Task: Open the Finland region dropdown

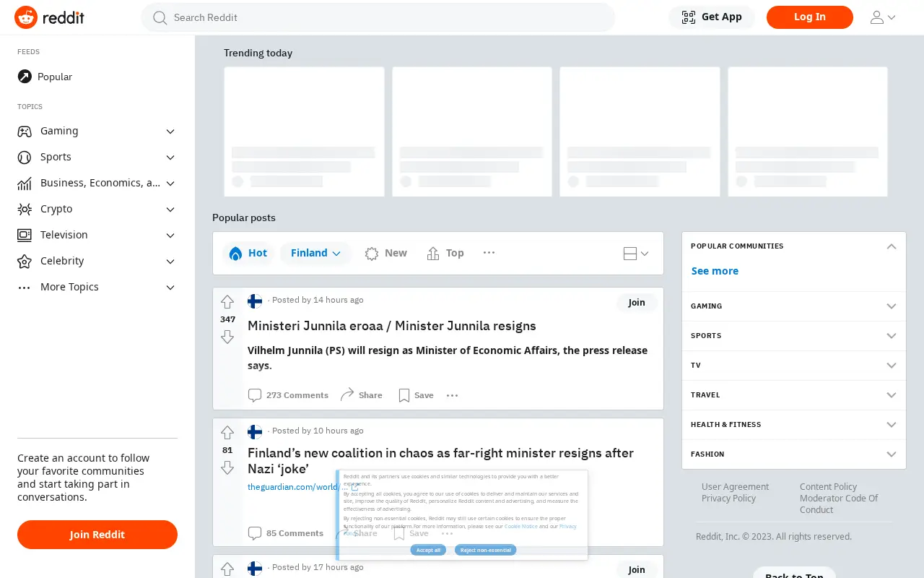Action: (315, 254)
